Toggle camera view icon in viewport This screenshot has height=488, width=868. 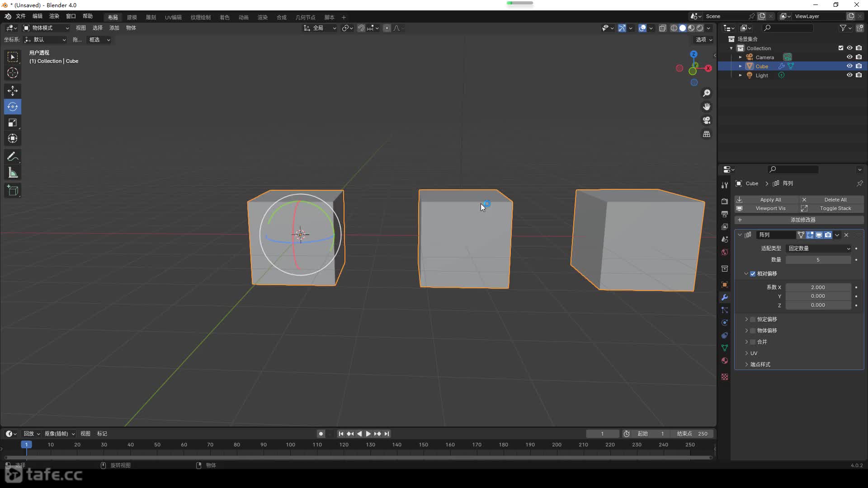(707, 120)
